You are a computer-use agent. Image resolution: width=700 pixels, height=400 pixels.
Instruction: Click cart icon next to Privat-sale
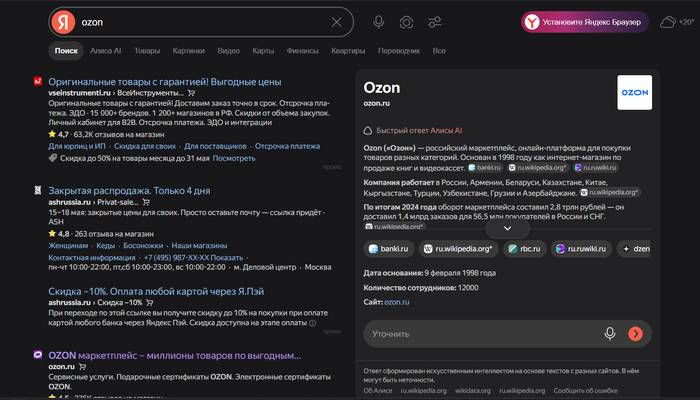click(146, 202)
